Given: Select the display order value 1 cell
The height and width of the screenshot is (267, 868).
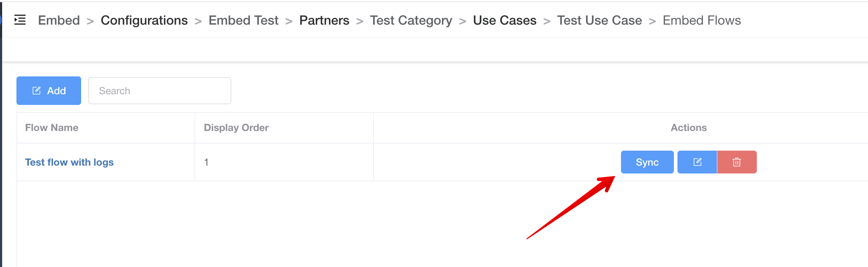Looking at the screenshot, I should [206, 162].
